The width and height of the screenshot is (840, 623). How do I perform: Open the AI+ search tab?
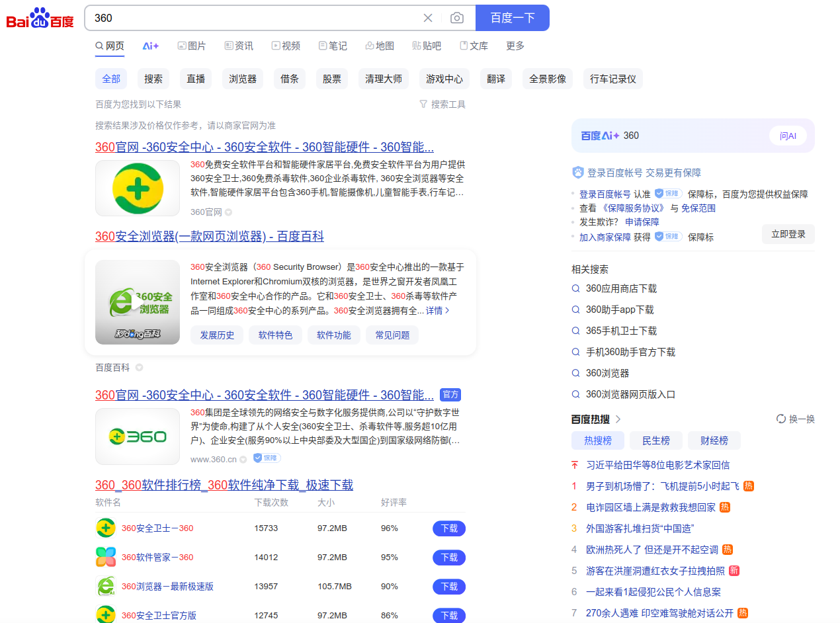pyautogui.click(x=151, y=46)
